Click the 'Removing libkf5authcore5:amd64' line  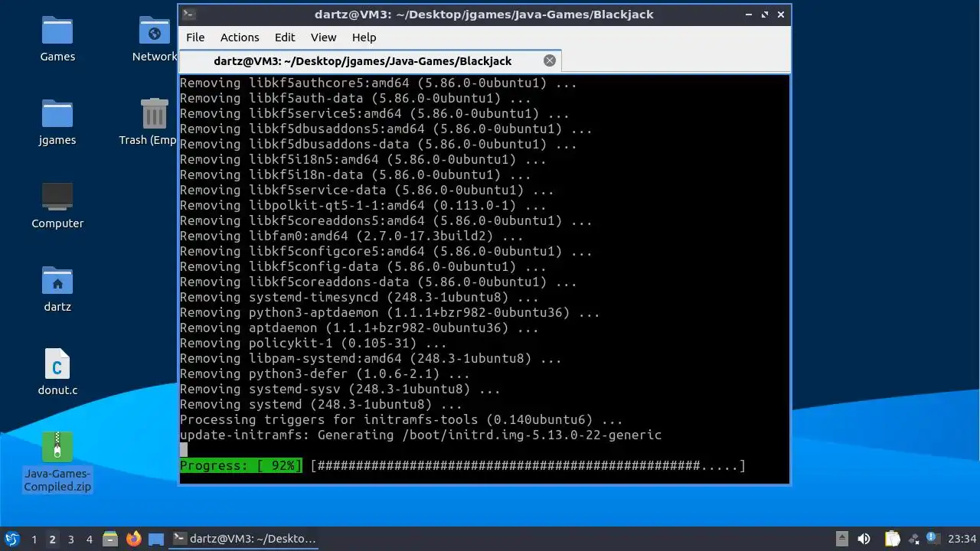tap(378, 83)
